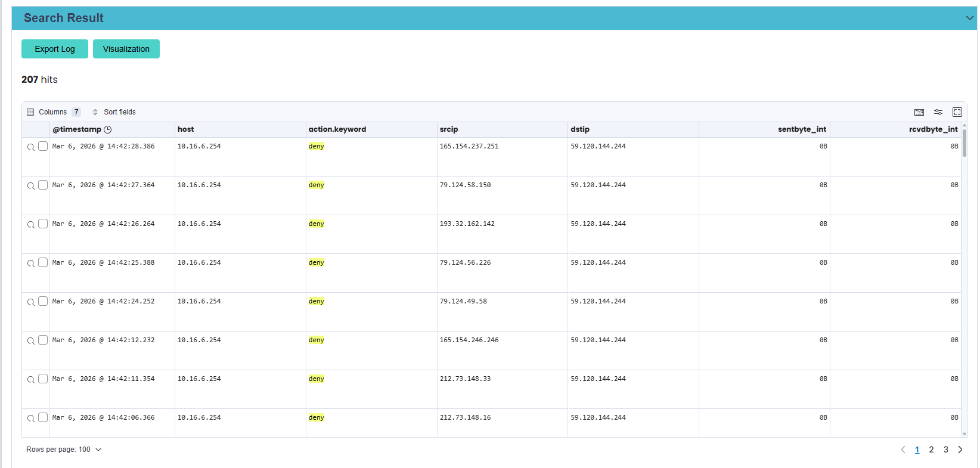
Task: Inspect row with timestamp 14:42:06.366
Action: (x=31, y=418)
